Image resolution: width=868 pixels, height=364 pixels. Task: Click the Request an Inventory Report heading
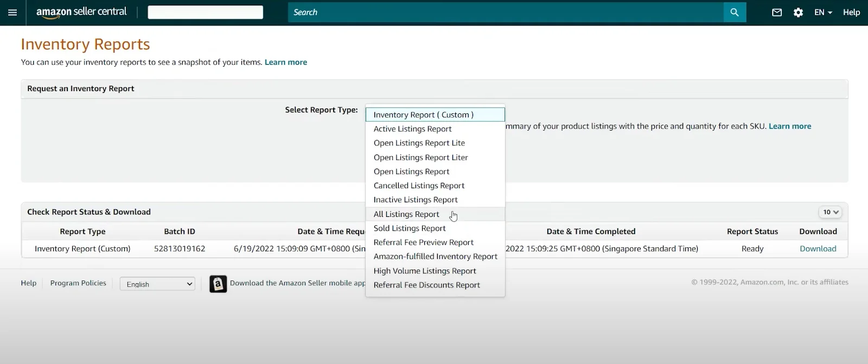click(x=81, y=88)
